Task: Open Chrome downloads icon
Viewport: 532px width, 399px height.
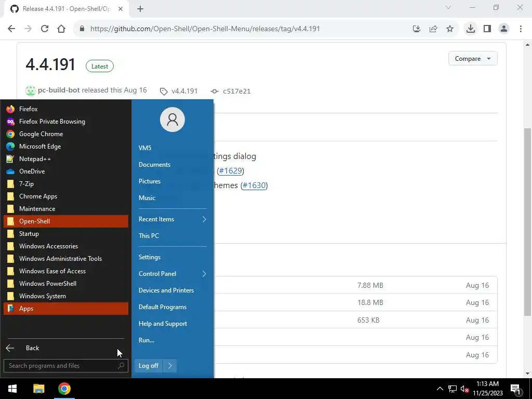Action: point(471,29)
